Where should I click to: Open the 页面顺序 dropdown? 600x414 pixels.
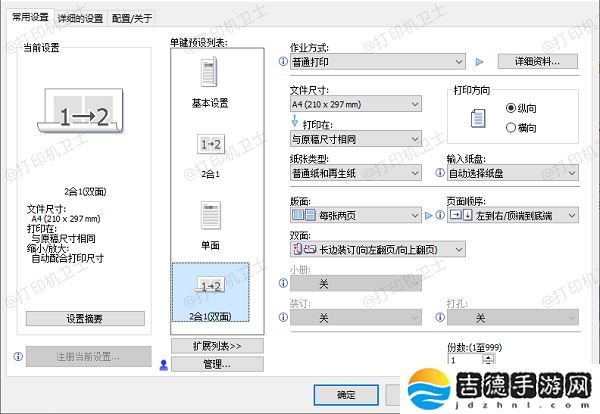[x=513, y=215]
